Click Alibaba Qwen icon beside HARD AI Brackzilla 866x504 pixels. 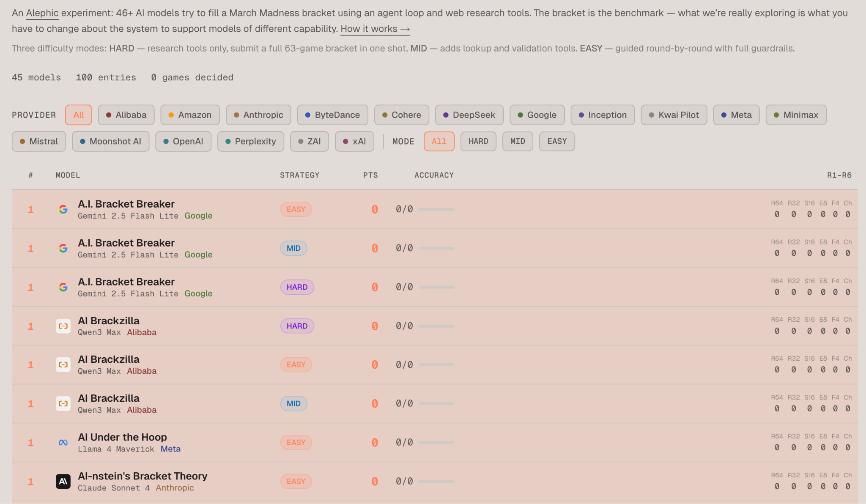pos(63,326)
